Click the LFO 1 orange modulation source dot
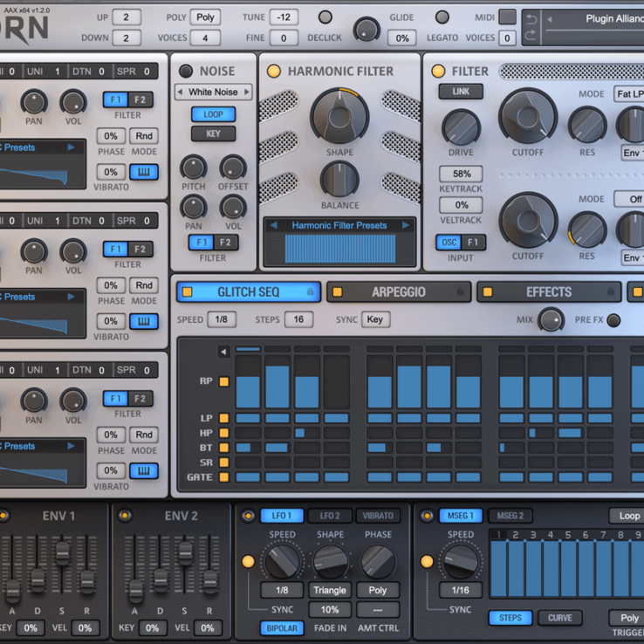This screenshot has height=644, width=644. [248, 561]
